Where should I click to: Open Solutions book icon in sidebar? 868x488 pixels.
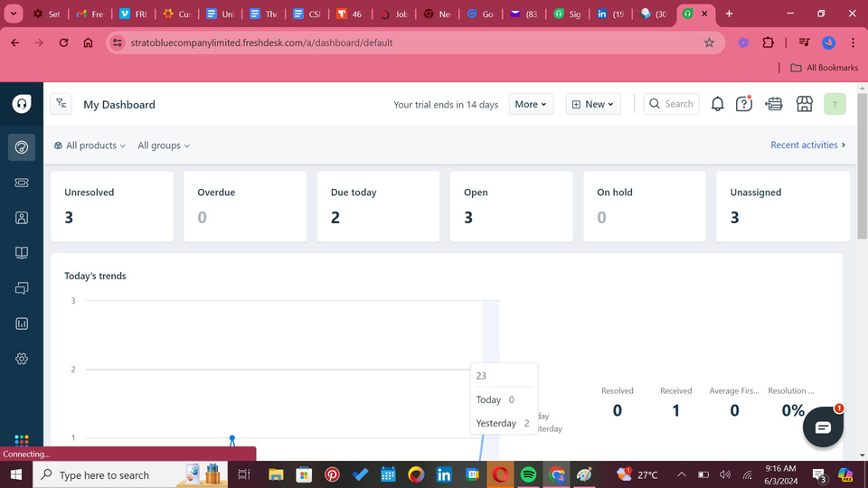[22, 253]
